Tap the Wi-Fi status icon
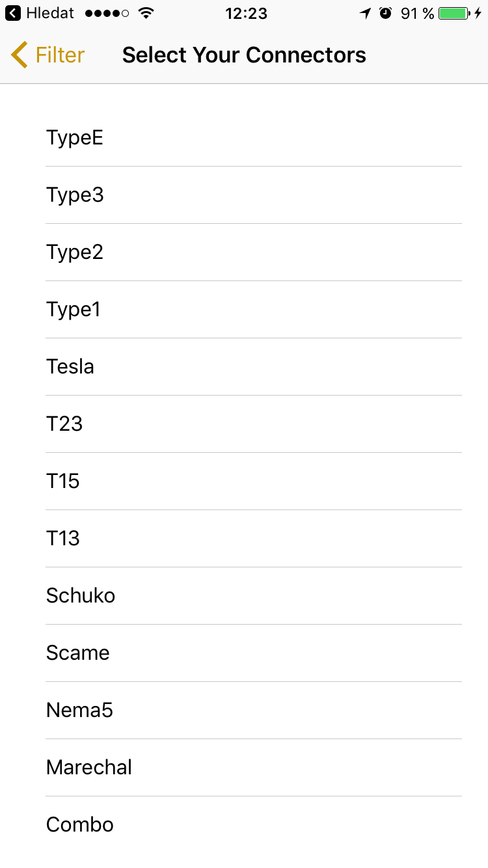The image size is (488, 868). (x=146, y=13)
